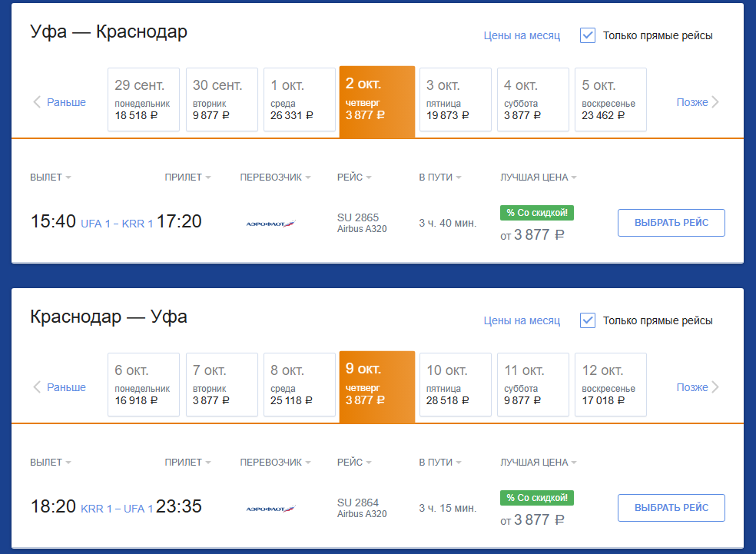Open 'Цены на месяц' link for Krasnodar–Ufa

click(522, 320)
